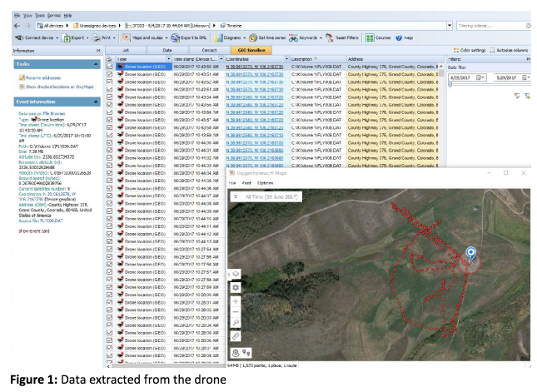Click the add filter funnel icon
This screenshot has height=392, width=537.
(x=527, y=96)
